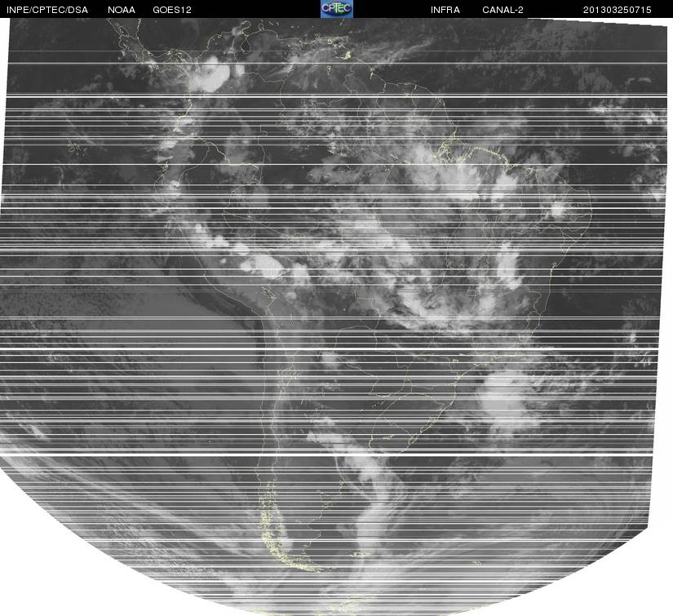Click the INPE/CPTEC/DSA header text
This screenshot has width=673, height=616.
[47, 10]
